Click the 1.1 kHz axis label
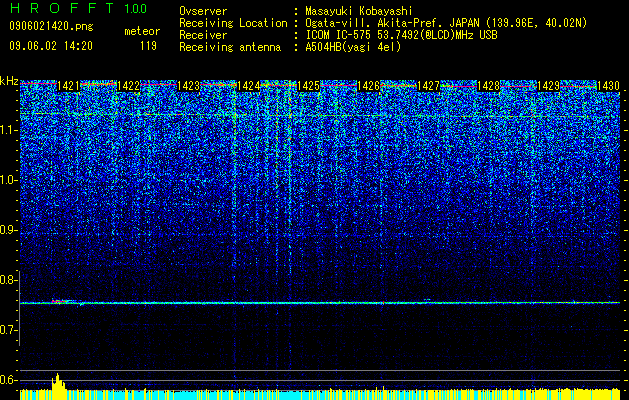Screen dimensions: 629x400 [9, 130]
